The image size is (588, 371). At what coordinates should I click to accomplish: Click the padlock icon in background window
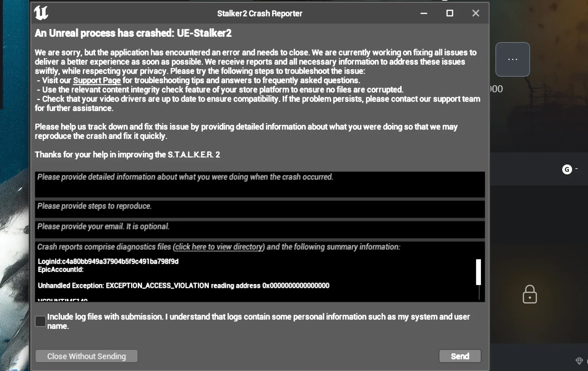(530, 294)
